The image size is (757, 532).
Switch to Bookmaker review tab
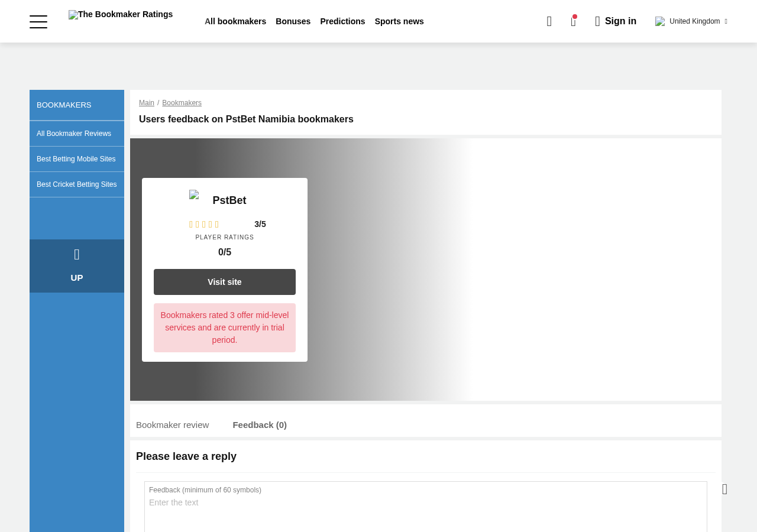point(173,425)
